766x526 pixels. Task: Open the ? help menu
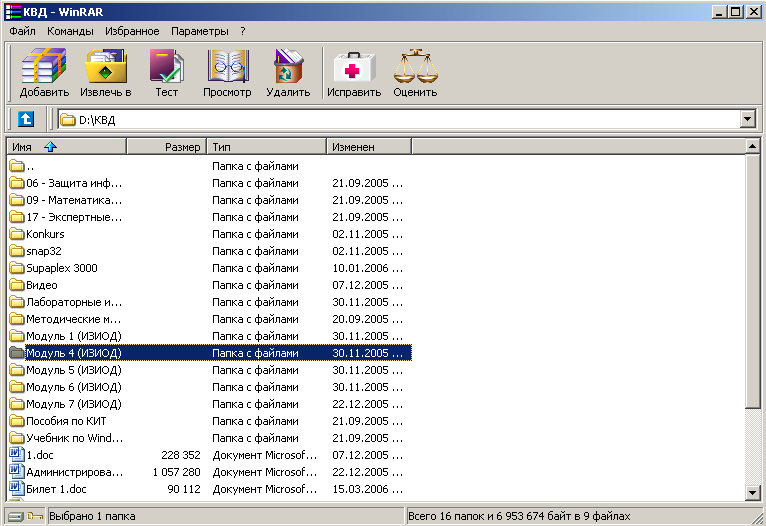pos(243,31)
